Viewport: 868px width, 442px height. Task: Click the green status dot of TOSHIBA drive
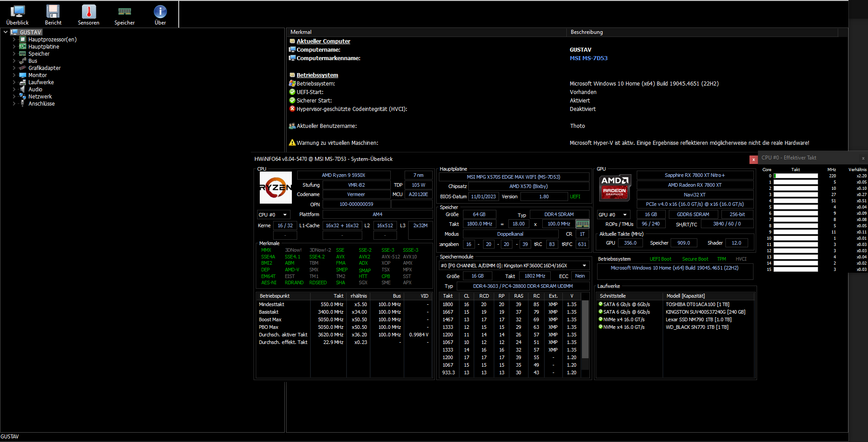tap(600, 304)
